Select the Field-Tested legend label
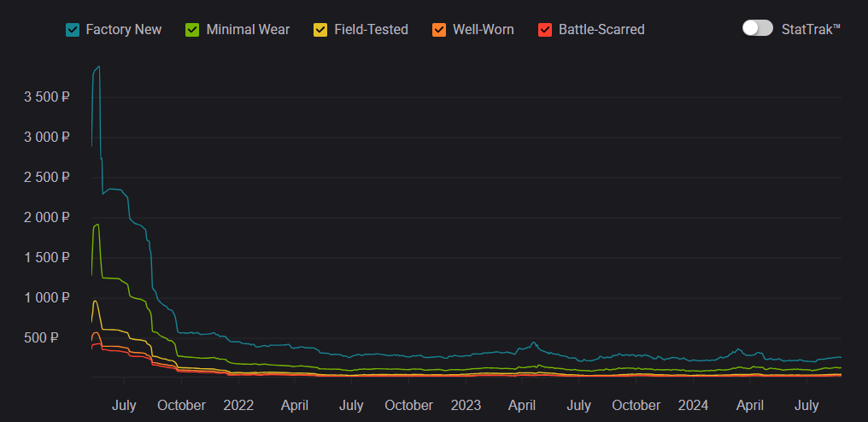Image resolution: width=868 pixels, height=422 pixels. [370, 30]
